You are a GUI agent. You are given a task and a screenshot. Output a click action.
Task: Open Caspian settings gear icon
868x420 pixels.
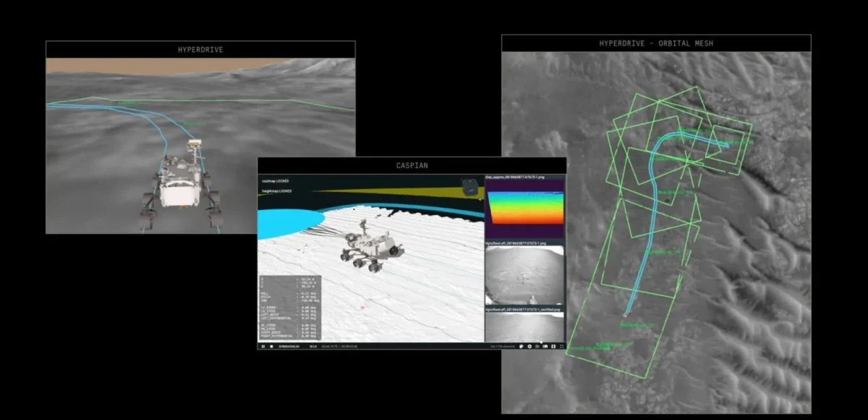click(530, 346)
